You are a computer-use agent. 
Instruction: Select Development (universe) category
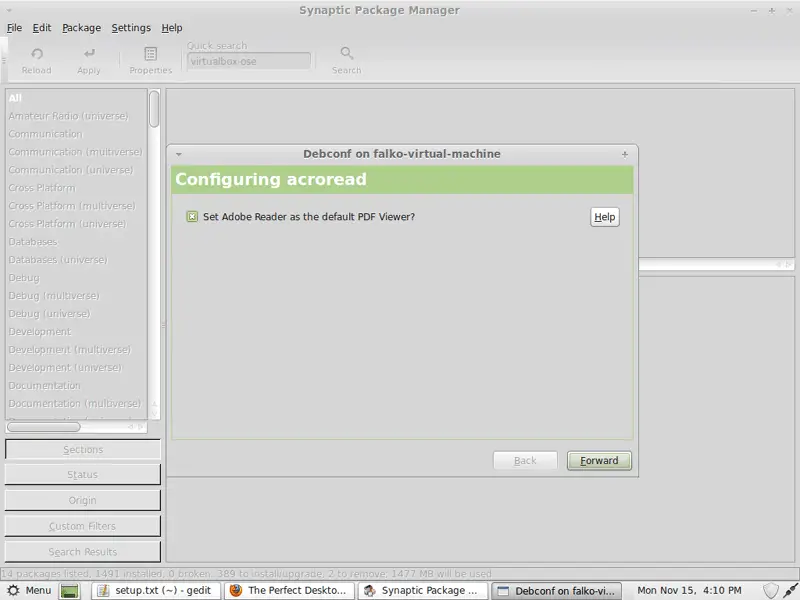coord(77,368)
